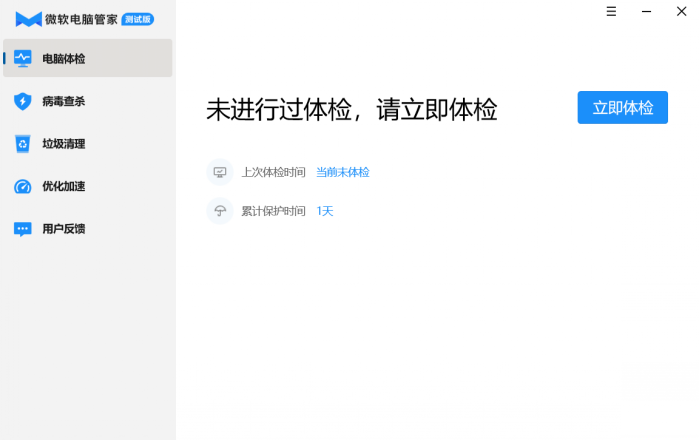699x440 pixels.
Task: Click the 电脑体检 heartbeat monitor icon
Action: click(22, 58)
